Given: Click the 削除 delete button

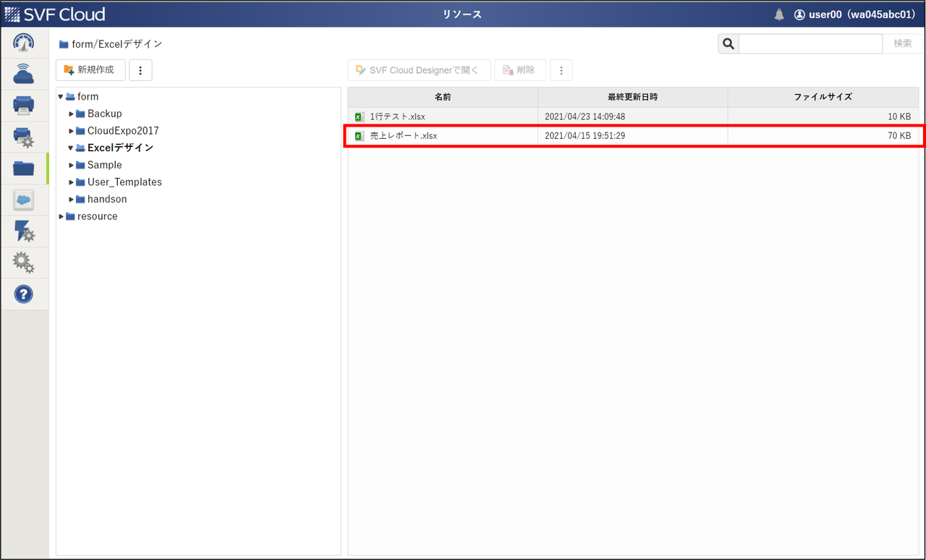Looking at the screenshot, I should click(x=520, y=70).
